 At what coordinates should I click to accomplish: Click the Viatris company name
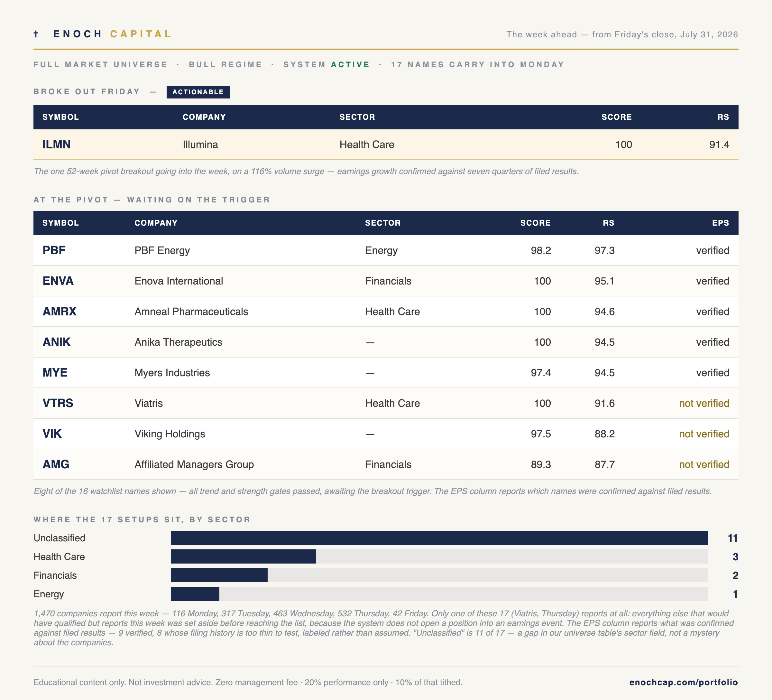(x=149, y=403)
